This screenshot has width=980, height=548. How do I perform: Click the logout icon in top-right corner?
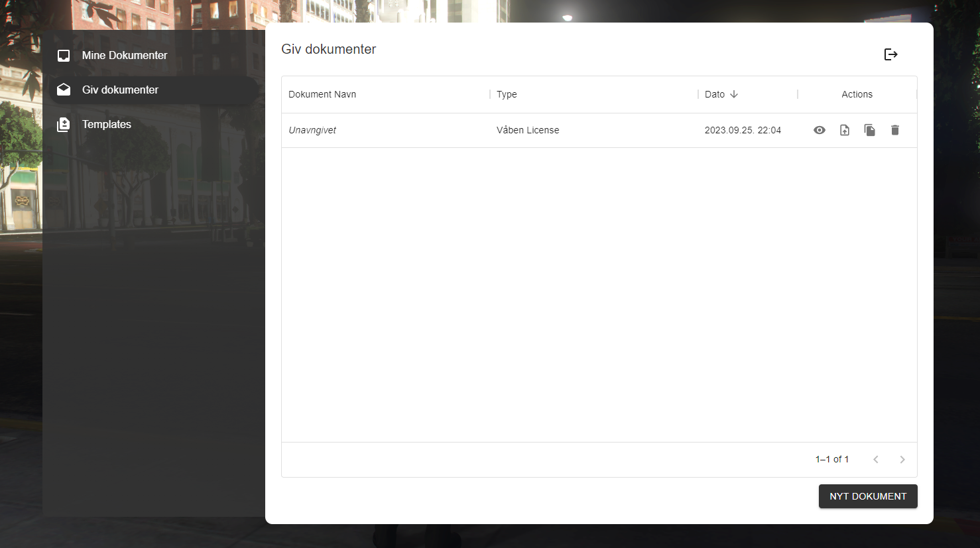point(890,54)
